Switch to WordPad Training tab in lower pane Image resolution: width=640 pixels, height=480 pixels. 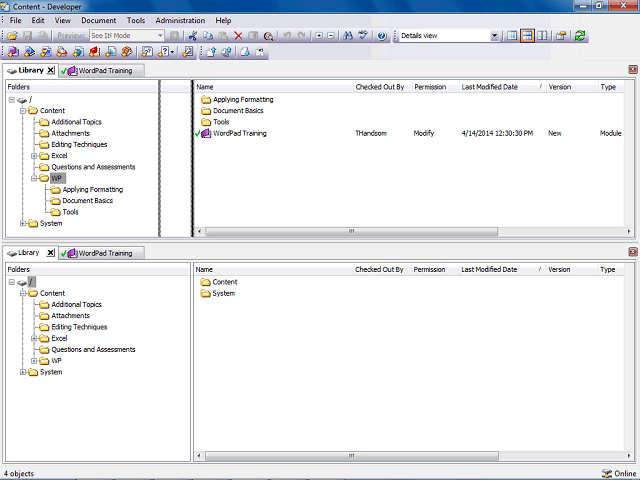[x=101, y=253]
